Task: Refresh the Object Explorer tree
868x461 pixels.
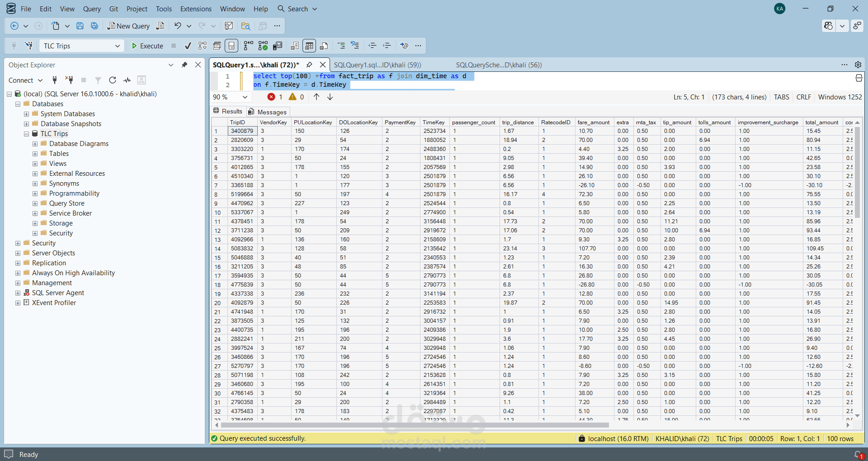Action: point(113,80)
